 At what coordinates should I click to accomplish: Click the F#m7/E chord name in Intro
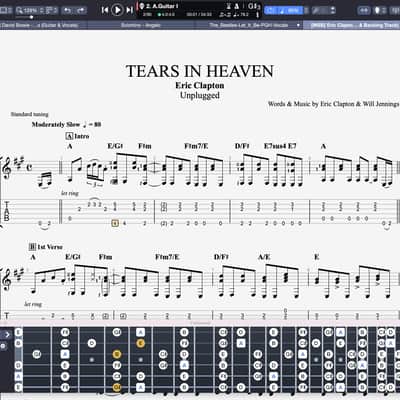pyautogui.click(x=196, y=146)
